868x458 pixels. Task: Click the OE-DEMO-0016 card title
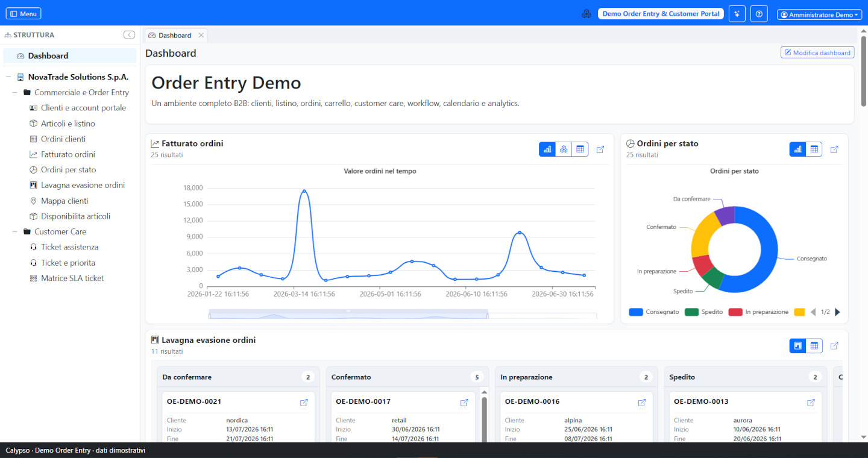pos(532,401)
